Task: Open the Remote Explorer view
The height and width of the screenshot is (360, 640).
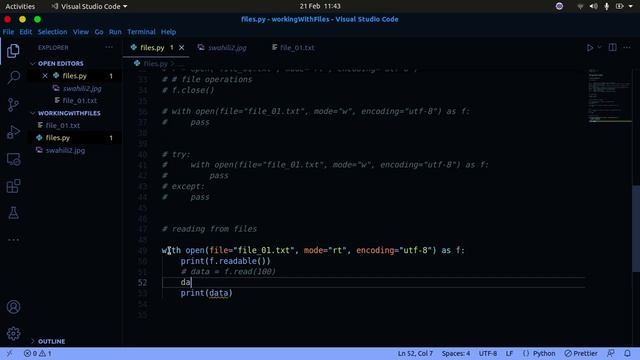Action: tap(13, 159)
